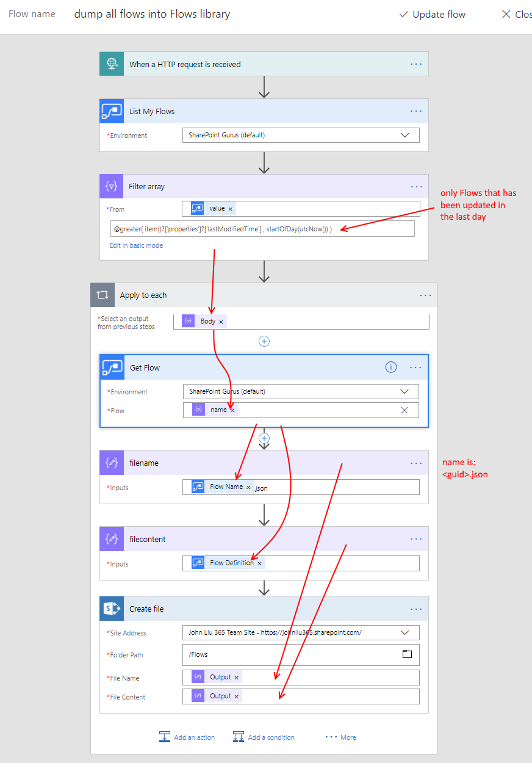Click the List My Flows connector icon
Screen dimensions: 532x763
(x=112, y=111)
